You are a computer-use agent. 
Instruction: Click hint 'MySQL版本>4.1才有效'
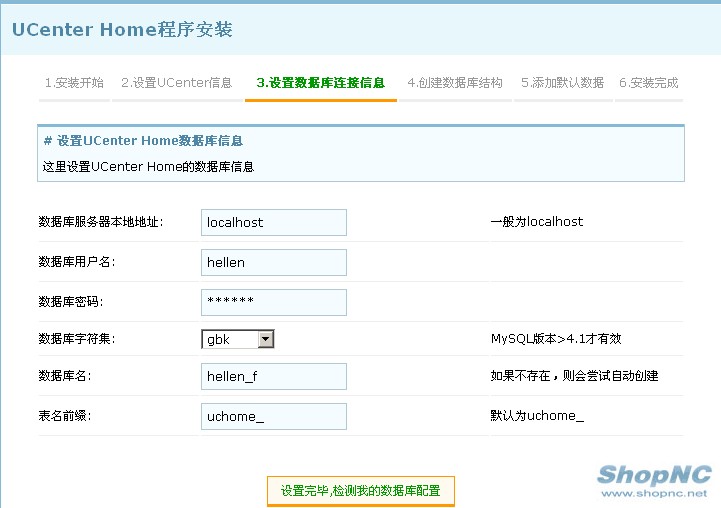click(x=556, y=339)
